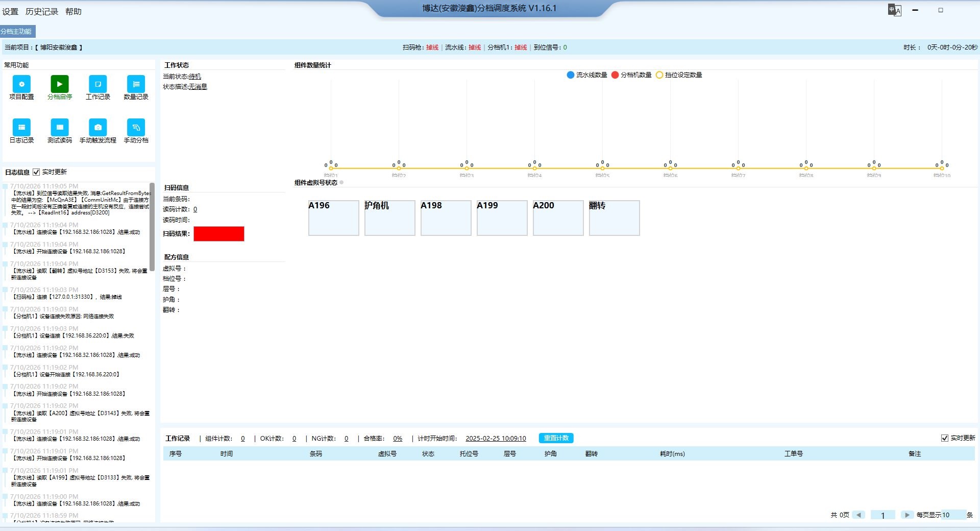Open the 项目配置 project settings icon
The width and height of the screenshot is (980, 531).
click(x=21, y=84)
